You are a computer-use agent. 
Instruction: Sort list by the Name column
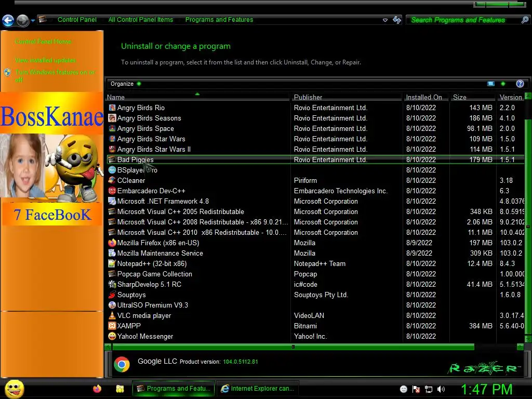pyautogui.click(x=198, y=97)
